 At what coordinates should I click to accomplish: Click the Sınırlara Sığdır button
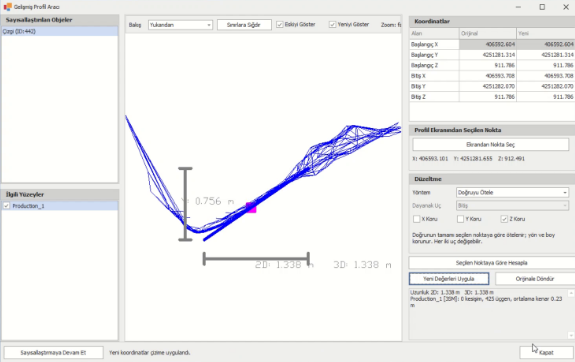click(244, 25)
